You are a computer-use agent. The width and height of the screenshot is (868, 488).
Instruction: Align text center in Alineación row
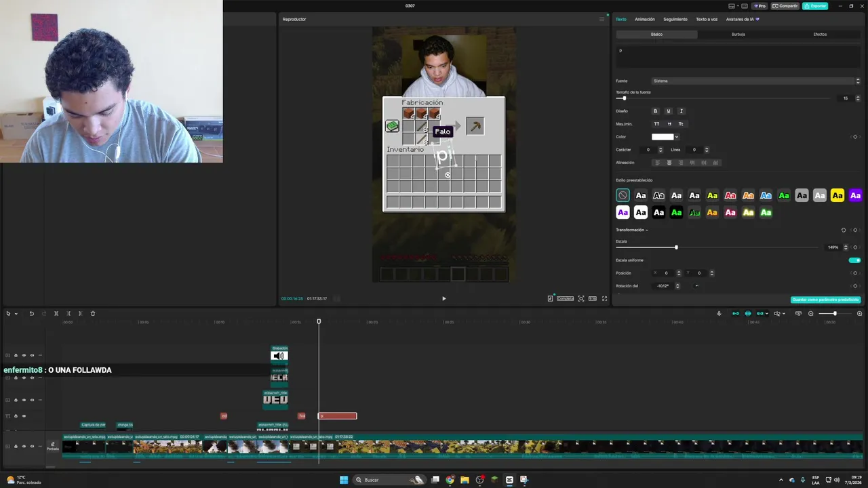669,163
